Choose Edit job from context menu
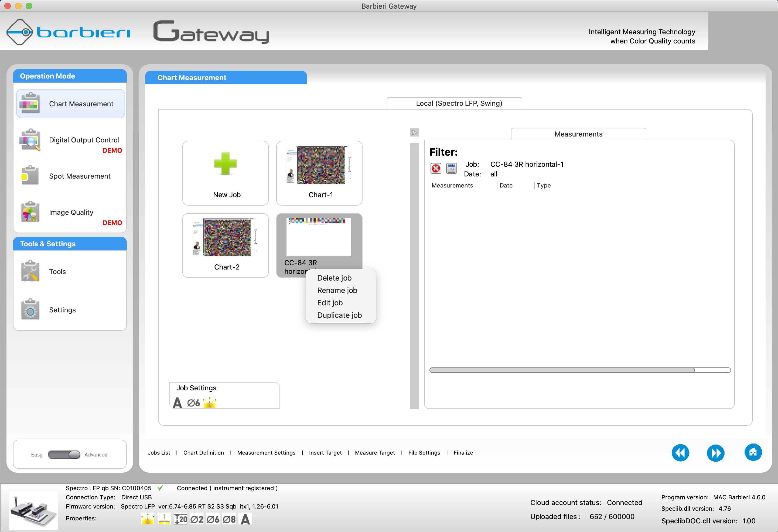778x532 pixels. pos(330,303)
